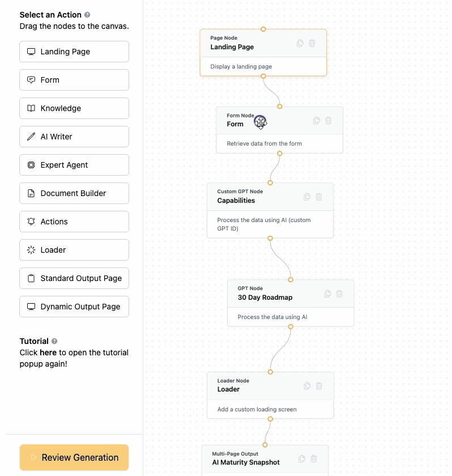This screenshot has height=476, width=452.
Task: Copy the AI Maturity Snapshot node
Action: 302,458
